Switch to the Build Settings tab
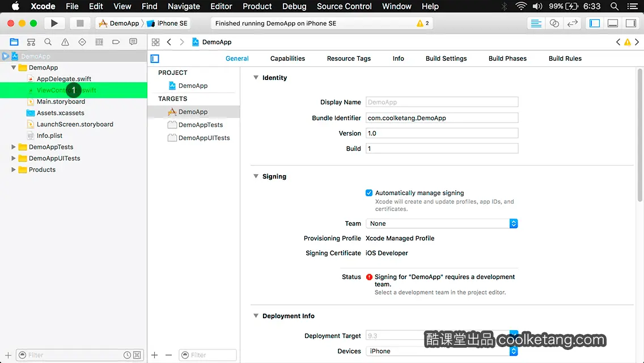Screen dimensions: 644x363 tap(446, 58)
